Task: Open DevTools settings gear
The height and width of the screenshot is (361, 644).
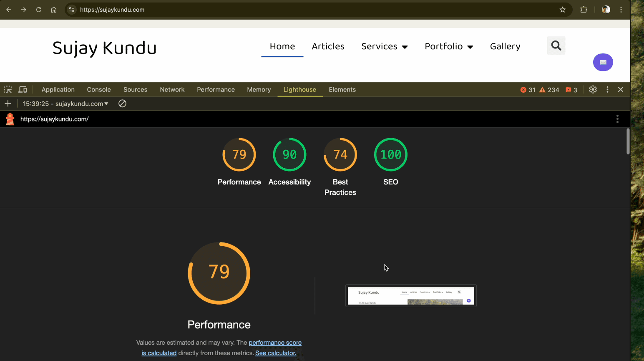Action: click(x=593, y=89)
